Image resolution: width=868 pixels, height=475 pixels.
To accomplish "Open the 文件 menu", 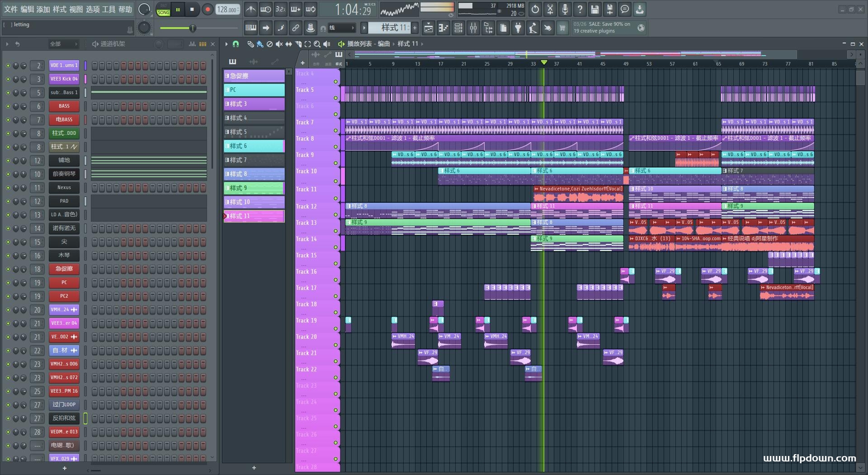I will [11, 9].
